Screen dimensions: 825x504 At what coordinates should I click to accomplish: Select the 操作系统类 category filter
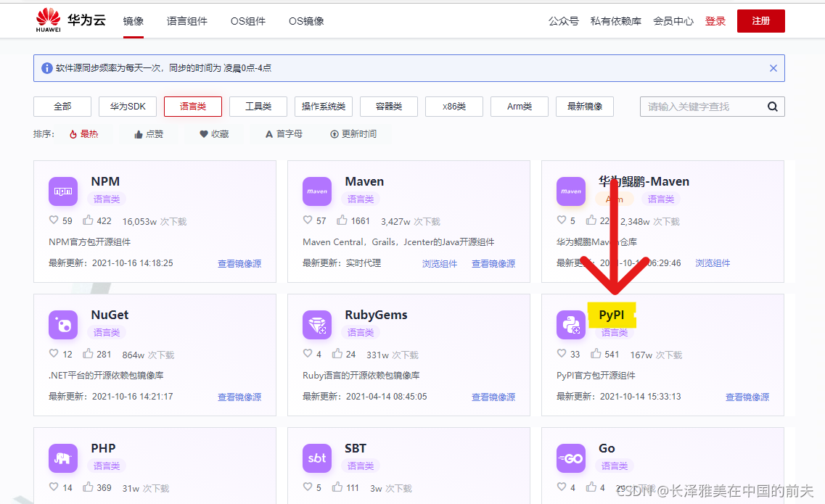pyautogui.click(x=324, y=107)
